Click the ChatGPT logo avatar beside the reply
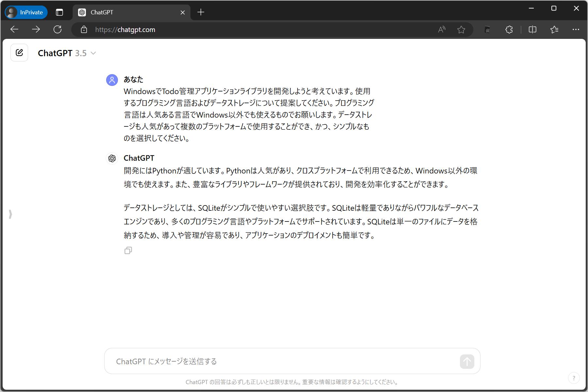 coord(112,158)
